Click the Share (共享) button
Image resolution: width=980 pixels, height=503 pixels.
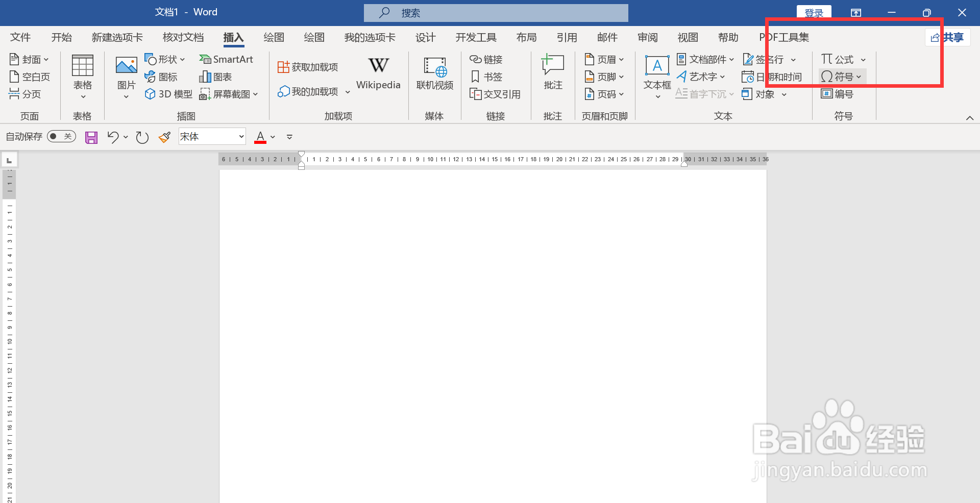[947, 37]
